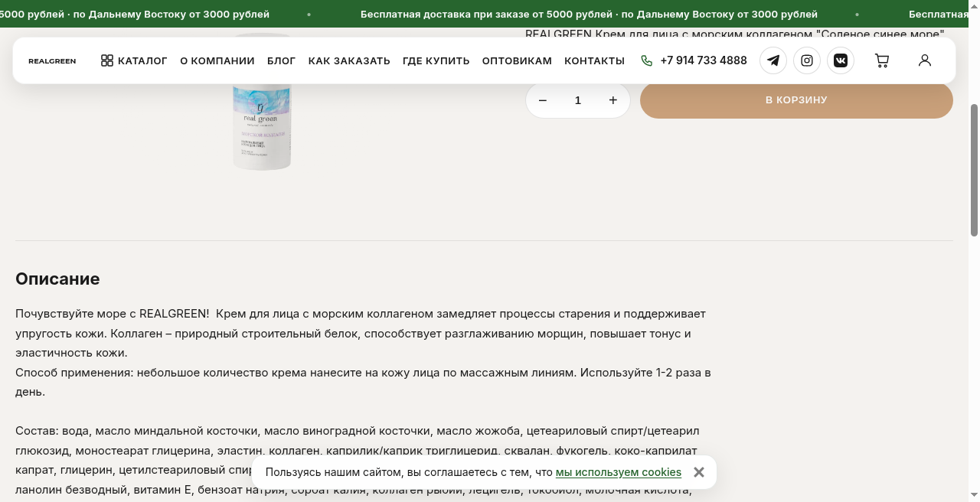980x502 pixels.
Task: Add product with В КОРЗИНУ button
Action: tap(796, 100)
